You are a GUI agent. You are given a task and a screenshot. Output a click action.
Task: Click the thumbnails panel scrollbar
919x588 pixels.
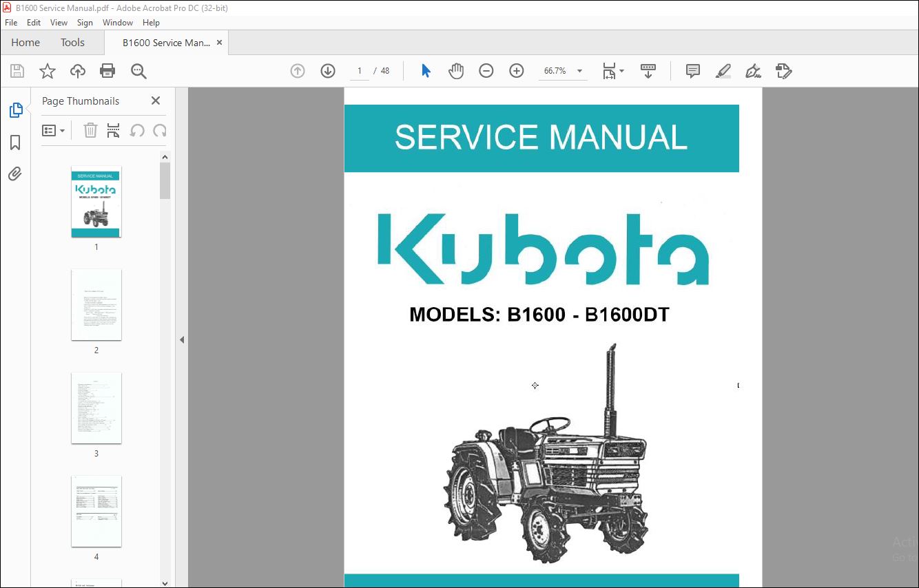(165, 180)
